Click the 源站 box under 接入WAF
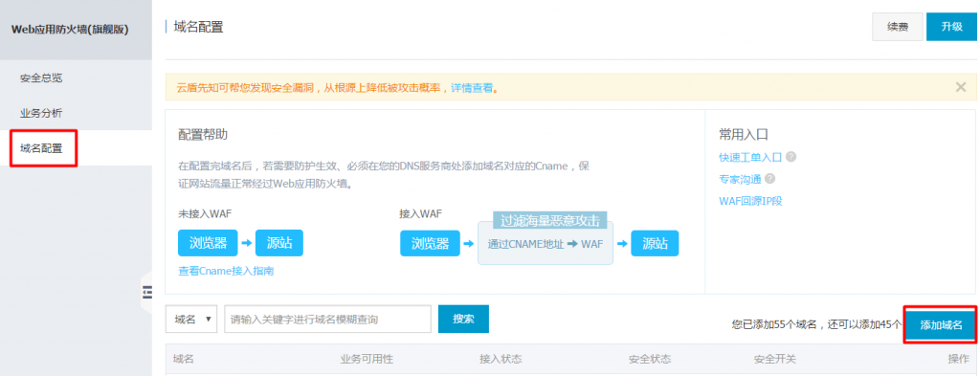 tap(655, 243)
